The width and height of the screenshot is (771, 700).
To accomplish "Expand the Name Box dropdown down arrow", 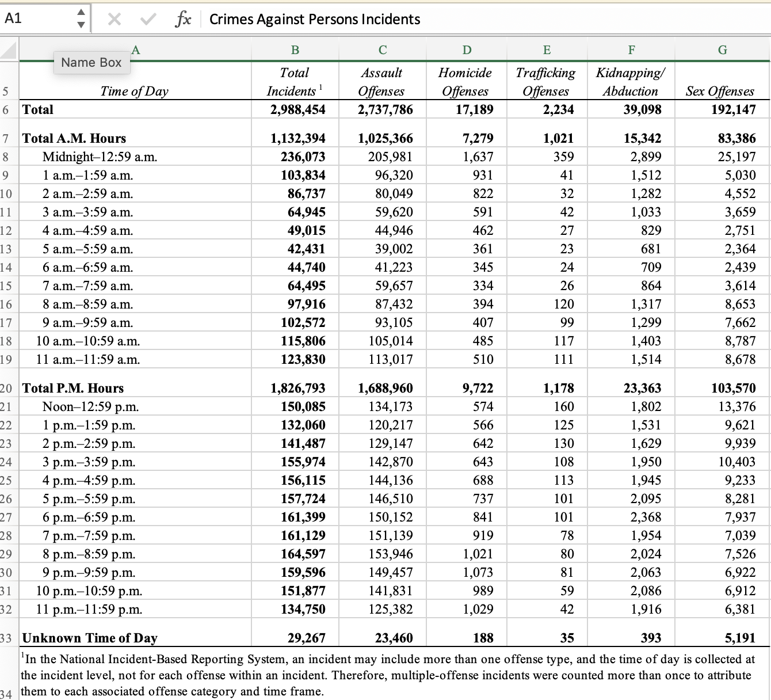I will 81,25.
